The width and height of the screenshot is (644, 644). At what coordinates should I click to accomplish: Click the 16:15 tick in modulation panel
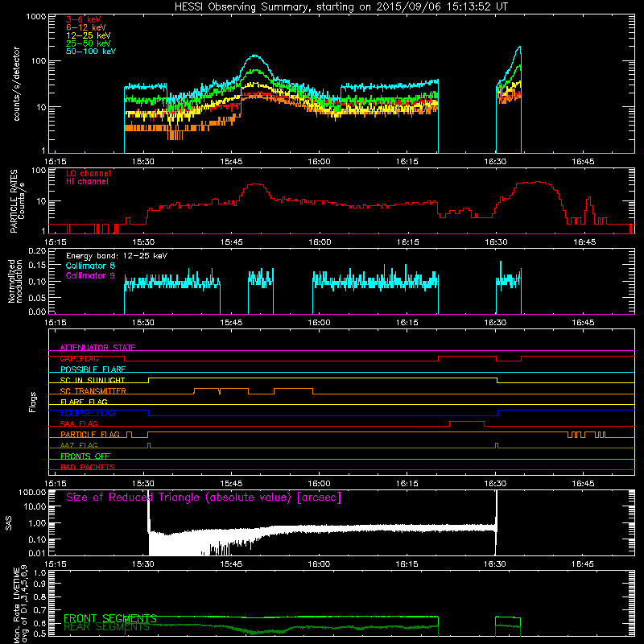point(407,323)
